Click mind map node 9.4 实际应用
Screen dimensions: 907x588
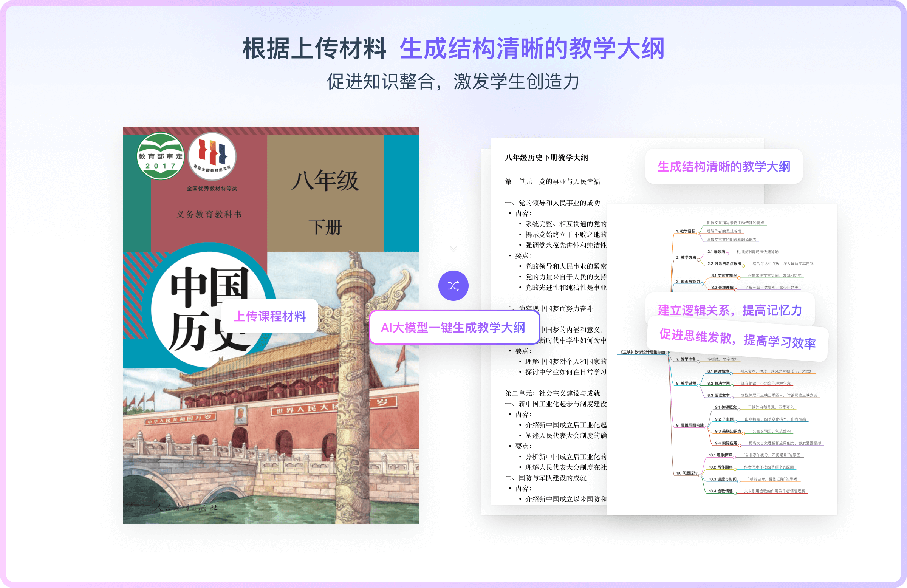click(726, 443)
